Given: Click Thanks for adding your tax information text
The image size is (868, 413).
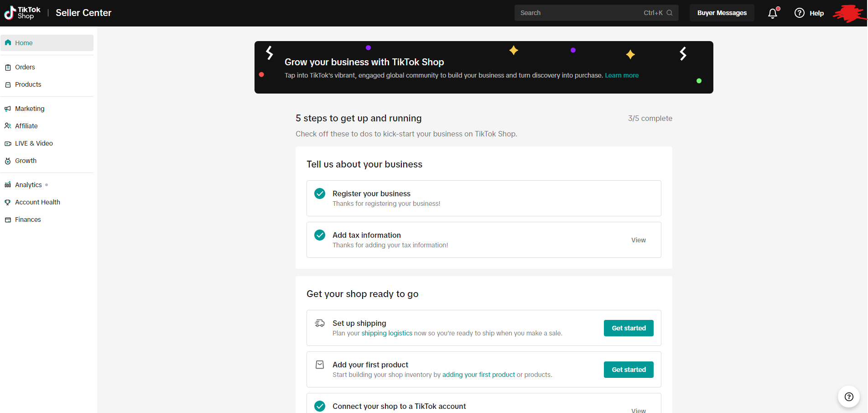Looking at the screenshot, I should [x=390, y=245].
